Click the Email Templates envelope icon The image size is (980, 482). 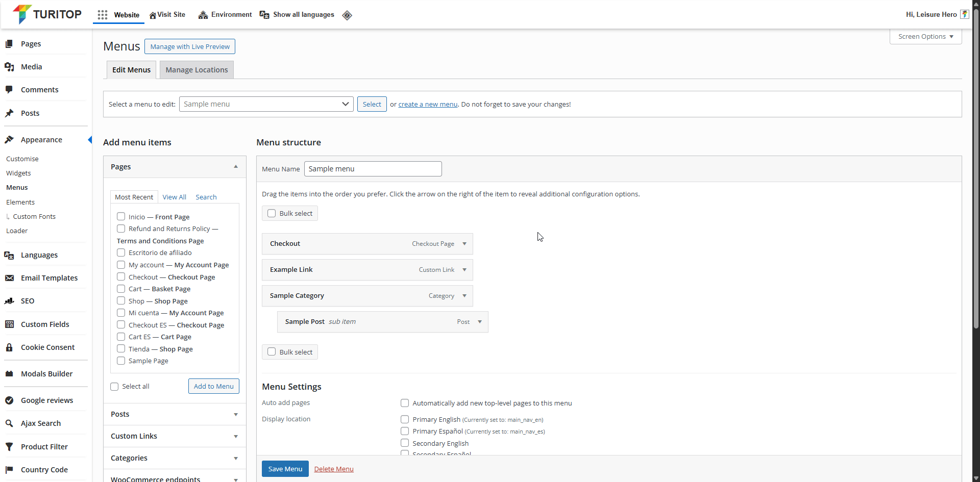pos(9,278)
